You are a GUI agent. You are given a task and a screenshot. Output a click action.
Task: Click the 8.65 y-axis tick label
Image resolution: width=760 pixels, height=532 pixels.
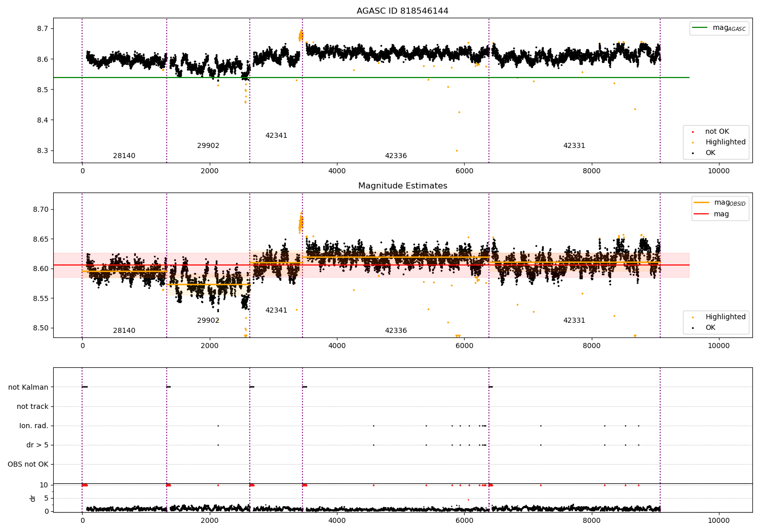pos(41,239)
